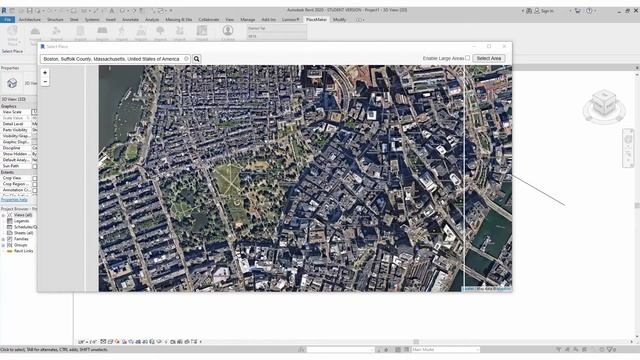Screen dimensions: 640x360
Task: Click the Detail Level icon on view control bar
Action: [103, 342]
